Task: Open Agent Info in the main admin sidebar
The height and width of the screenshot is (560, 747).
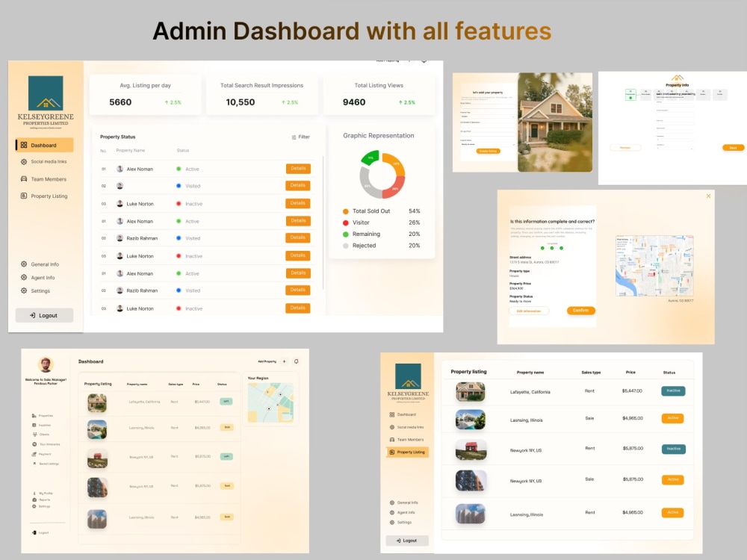Action: coord(37,277)
